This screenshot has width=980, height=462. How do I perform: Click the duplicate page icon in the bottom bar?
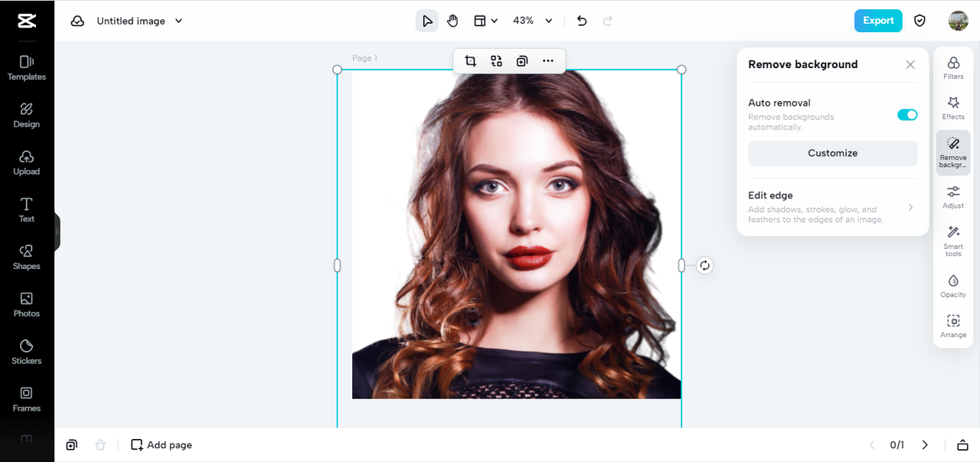point(71,445)
